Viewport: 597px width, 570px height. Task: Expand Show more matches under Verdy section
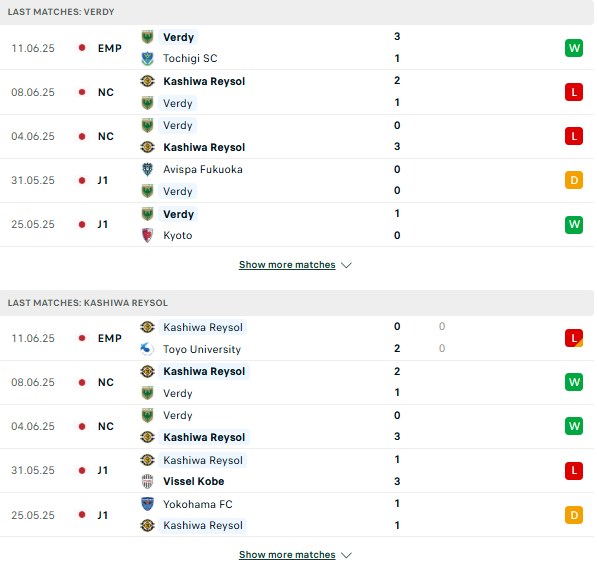click(287, 265)
